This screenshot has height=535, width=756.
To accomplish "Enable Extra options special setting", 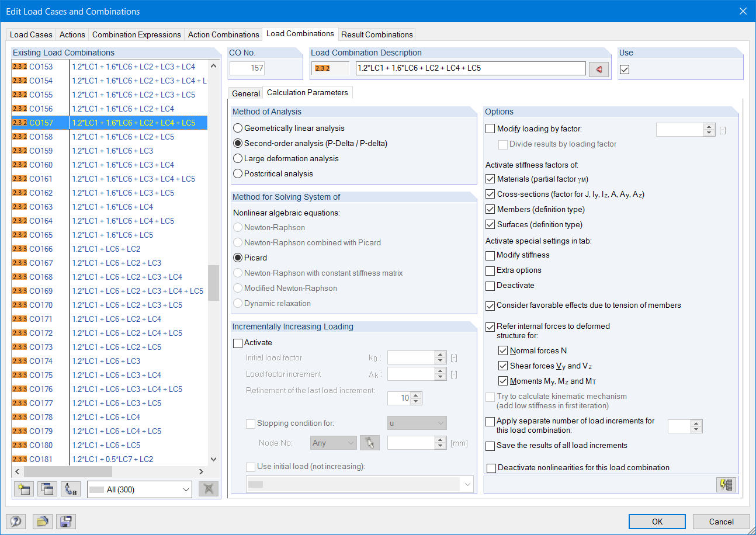I will click(490, 270).
